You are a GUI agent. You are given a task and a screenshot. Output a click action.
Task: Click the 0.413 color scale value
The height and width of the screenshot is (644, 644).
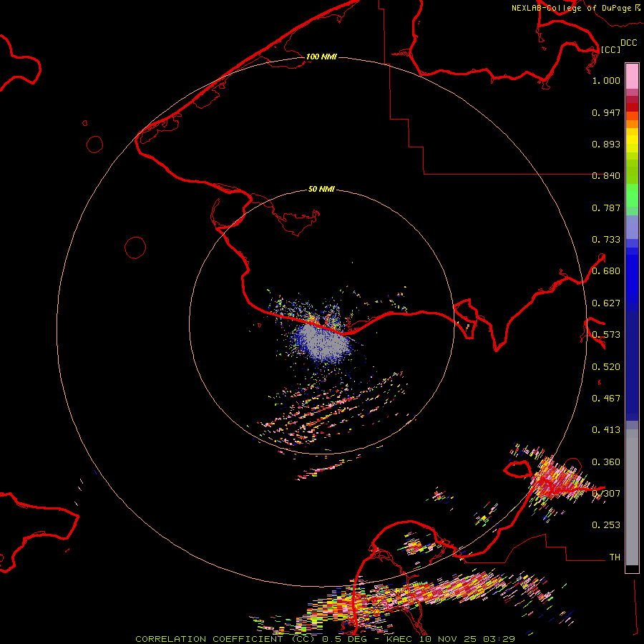pos(606,430)
